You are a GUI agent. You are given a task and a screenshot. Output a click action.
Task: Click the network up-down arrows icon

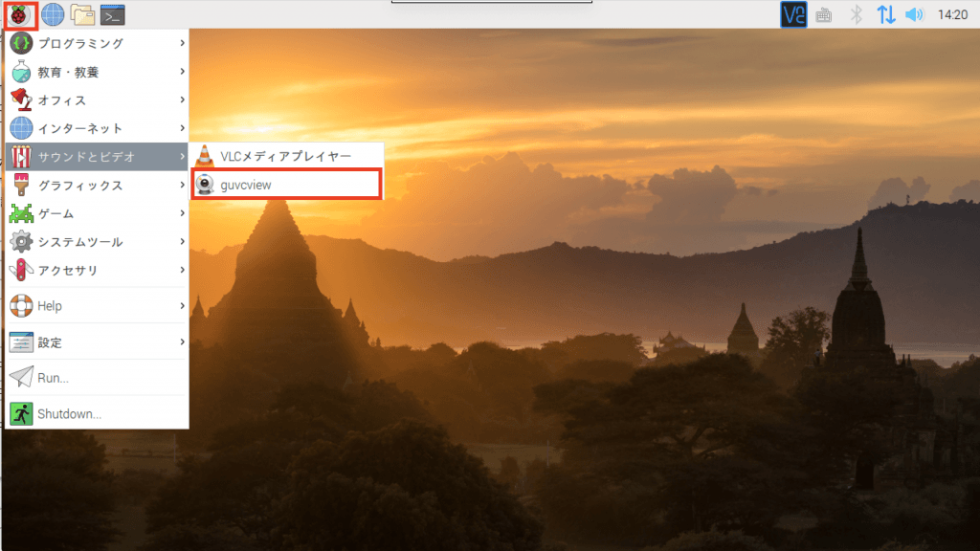coord(886,14)
